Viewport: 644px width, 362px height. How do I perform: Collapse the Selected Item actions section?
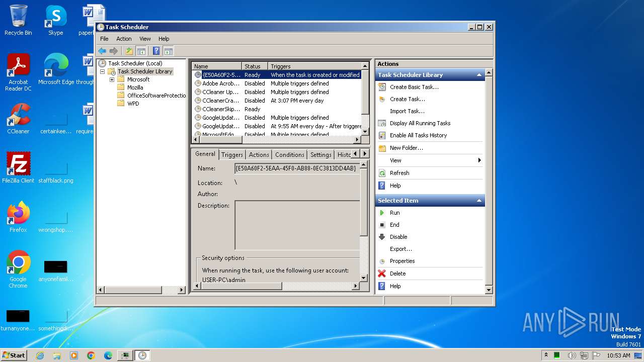click(x=479, y=201)
